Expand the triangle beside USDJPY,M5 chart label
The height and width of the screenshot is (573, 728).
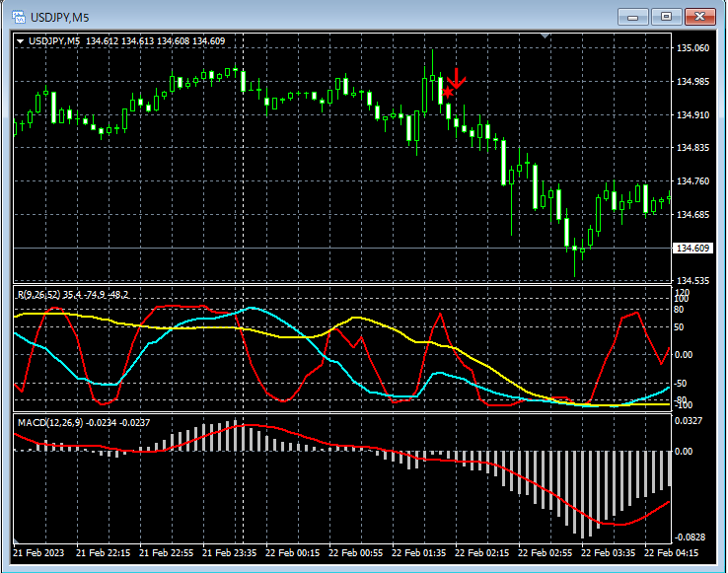(x=21, y=41)
